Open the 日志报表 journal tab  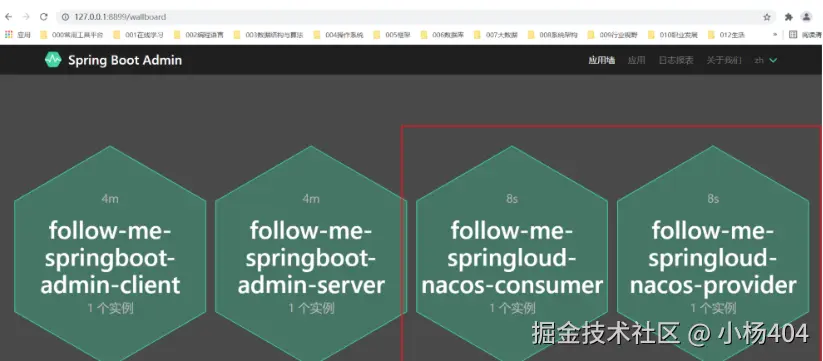pos(676,60)
